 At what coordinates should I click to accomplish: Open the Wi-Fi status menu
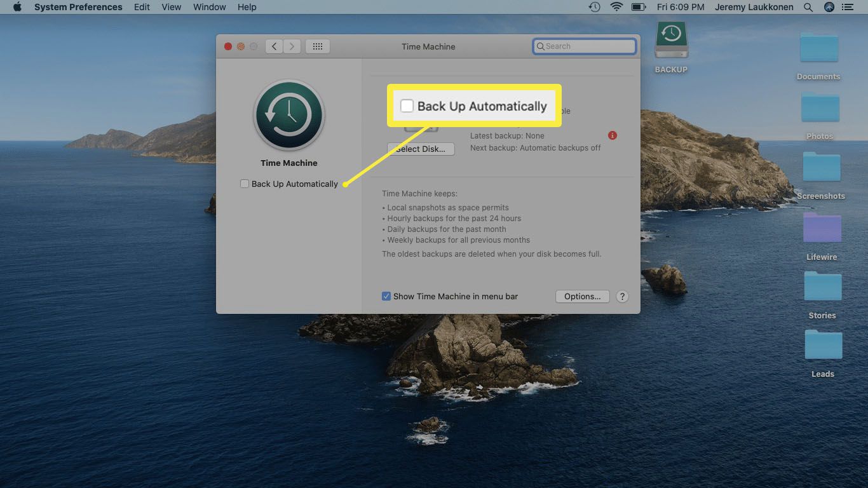pos(616,7)
